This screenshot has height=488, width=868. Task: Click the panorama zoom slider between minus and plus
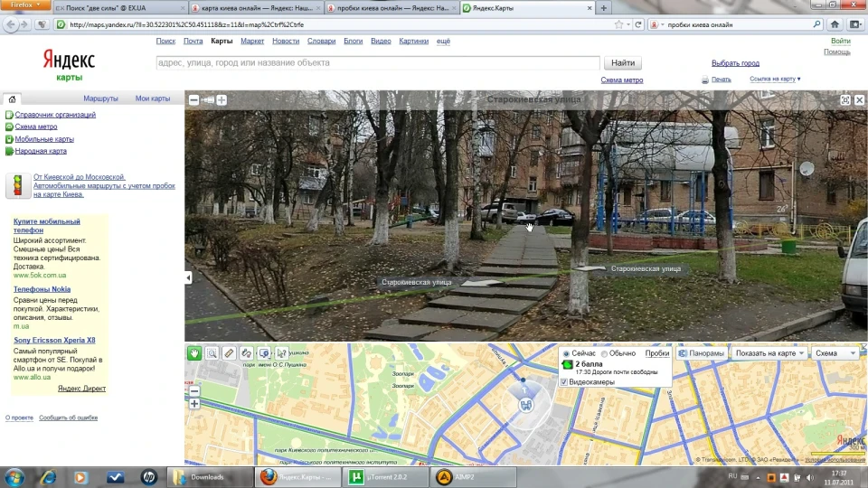(208, 100)
